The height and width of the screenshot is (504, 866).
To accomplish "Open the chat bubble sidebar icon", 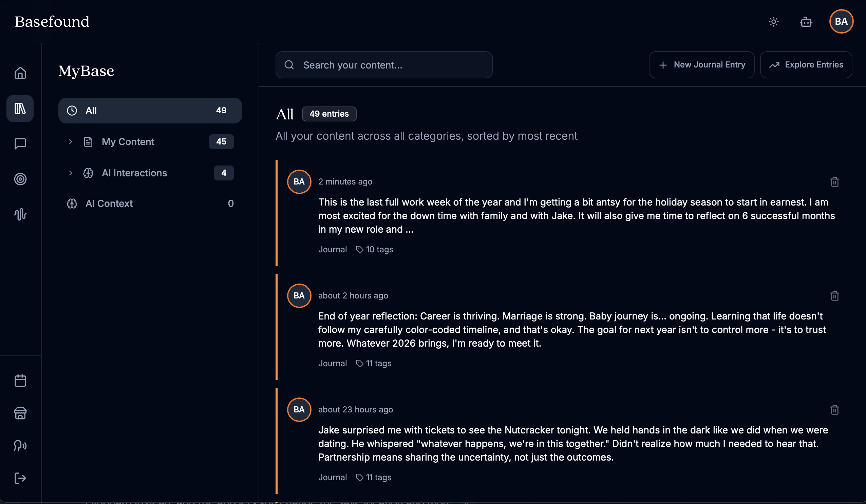I will (20, 143).
